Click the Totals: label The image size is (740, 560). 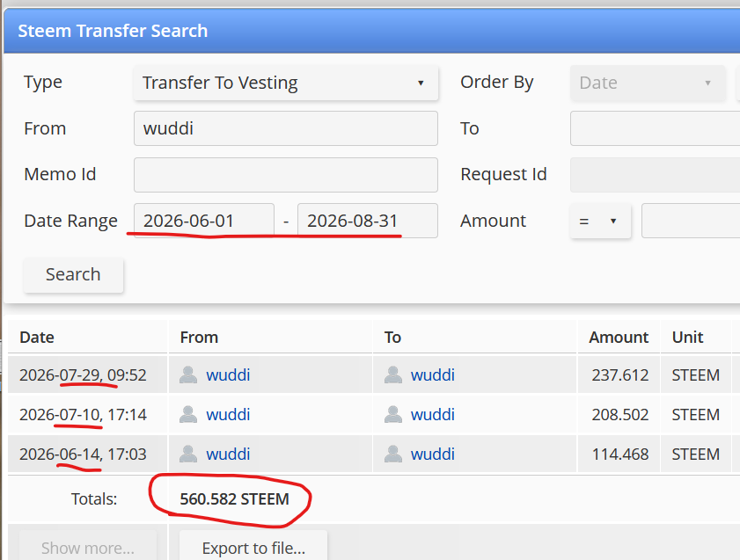click(94, 499)
